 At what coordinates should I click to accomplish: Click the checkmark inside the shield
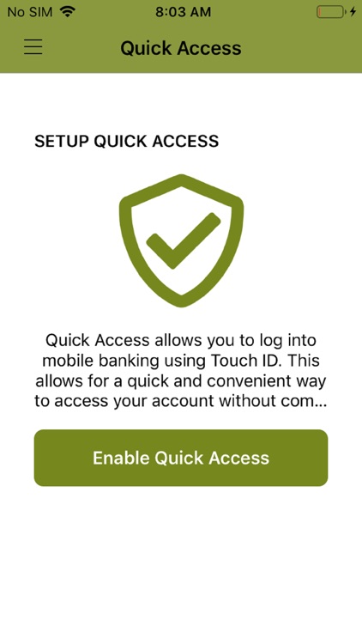coord(183,240)
